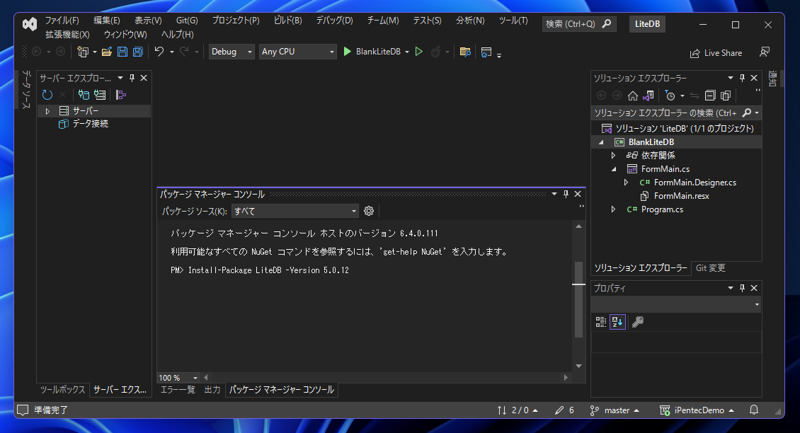Screen dimensions: 800x433
Task: Toggle pin on the Server Explorer panel
Action: [x=132, y=78]
